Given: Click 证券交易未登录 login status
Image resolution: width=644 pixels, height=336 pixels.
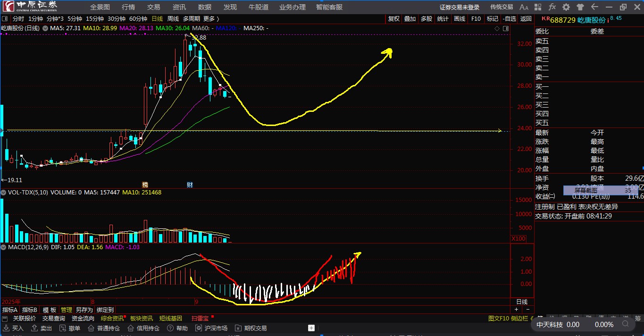Looking at the screenshot, I should [x=460, y=7].
